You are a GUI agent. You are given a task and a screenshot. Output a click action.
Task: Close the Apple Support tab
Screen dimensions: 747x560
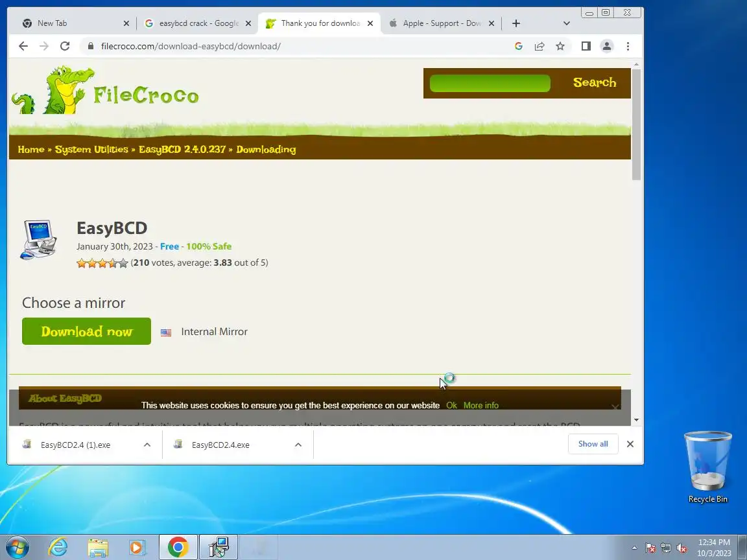(492, 23)
